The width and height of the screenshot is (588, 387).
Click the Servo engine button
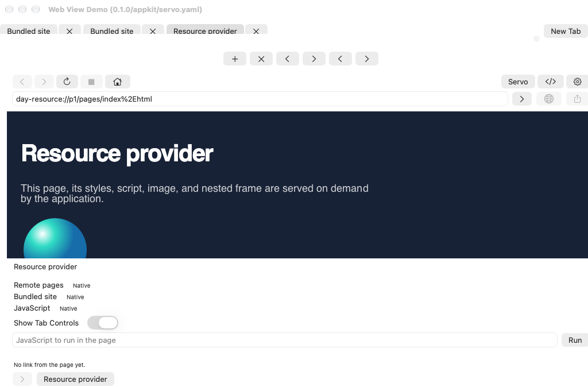tap(518, 82)
